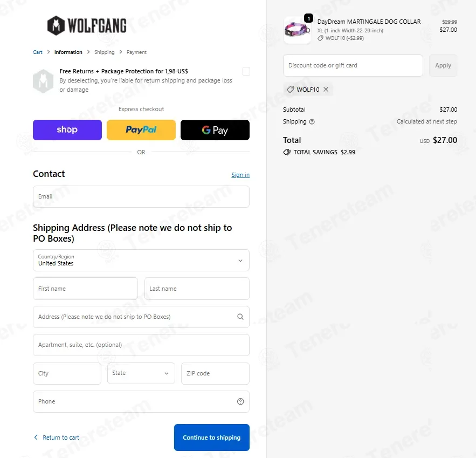Open the dog collar product thumbnail
This screenshot has width=476, height=458.
pyautogui.click(x=297, y=30)
